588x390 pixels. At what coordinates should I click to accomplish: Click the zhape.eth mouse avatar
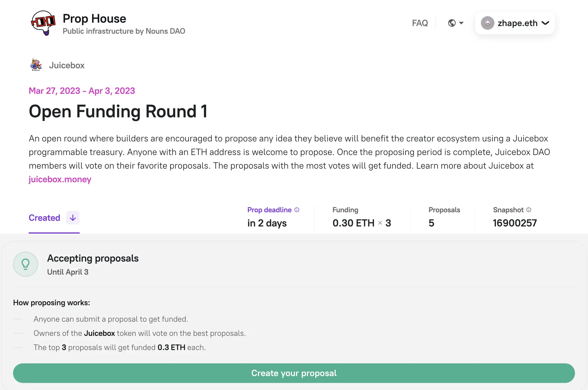487,23
